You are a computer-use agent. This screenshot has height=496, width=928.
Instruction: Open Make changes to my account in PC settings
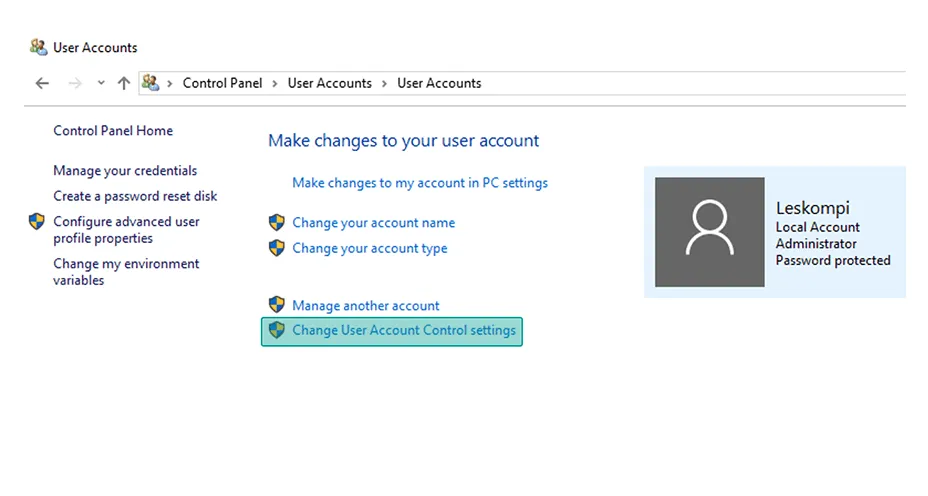click(x=420, y=183)
